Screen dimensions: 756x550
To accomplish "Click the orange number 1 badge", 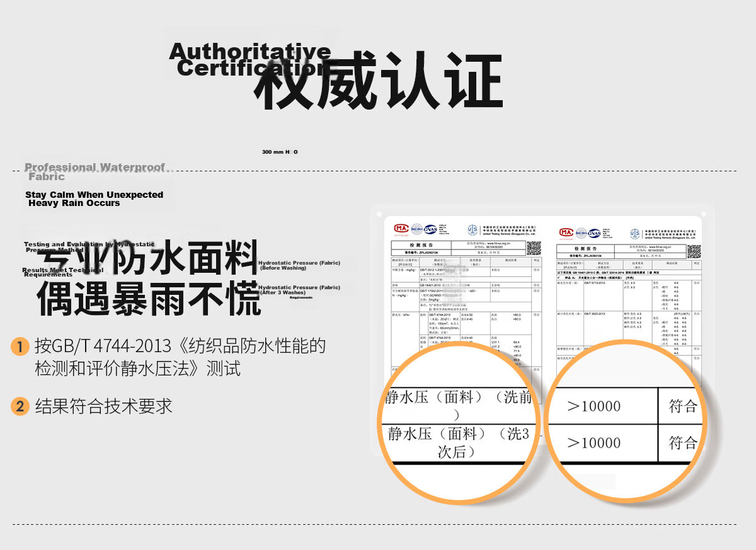I will (x=20, y=346).
